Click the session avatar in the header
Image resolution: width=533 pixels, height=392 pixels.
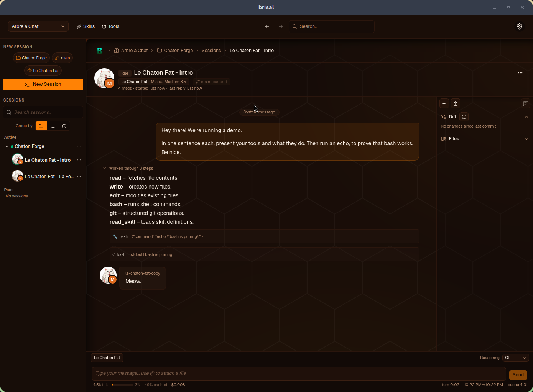pos(104,79)
